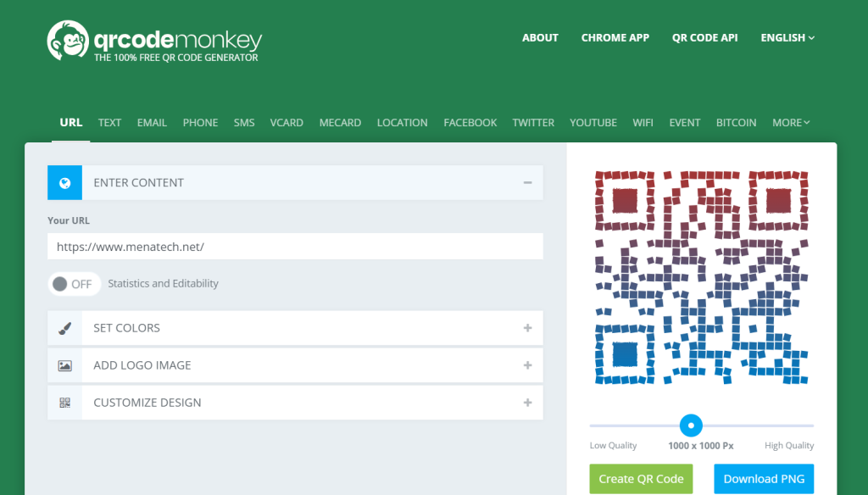
Task: Open the QR Code API link
Action: 704,37
